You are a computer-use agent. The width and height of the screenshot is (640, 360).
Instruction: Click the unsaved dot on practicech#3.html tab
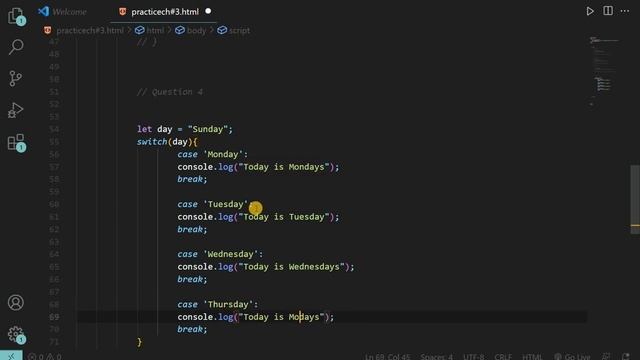[x=208, y=11]
